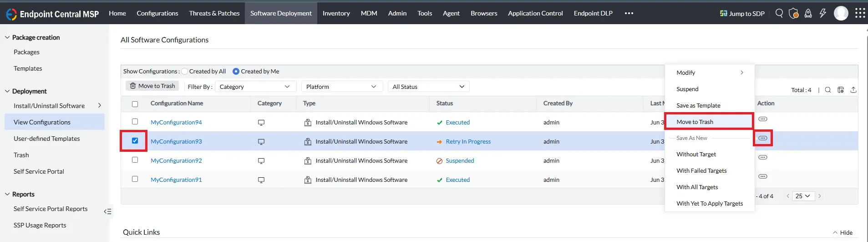868x242 pixels.
Task: Change the 25 rows-per-page dropdown
Action: tap(803, 196)
